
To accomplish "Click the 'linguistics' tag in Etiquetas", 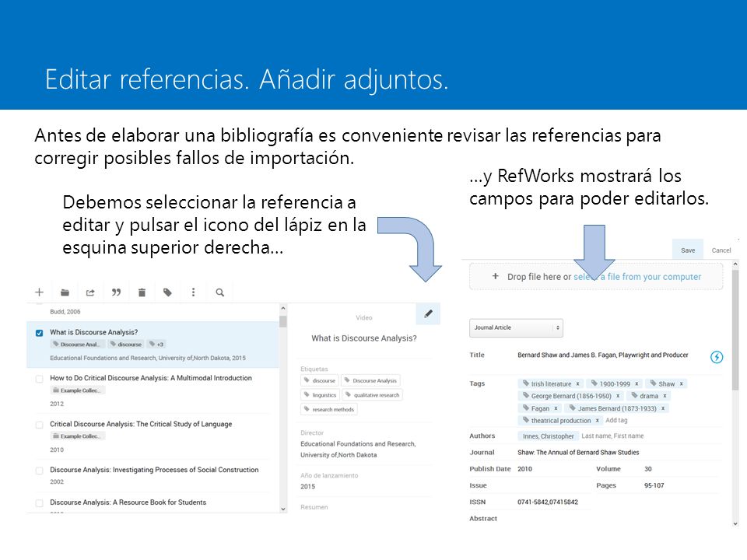I will pos(320,395).
